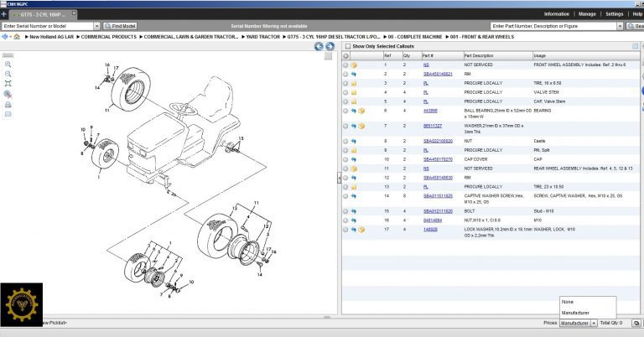The image size is (644, 337).
Task: Click the home icon in the breadcrumb
Action: 16,37
